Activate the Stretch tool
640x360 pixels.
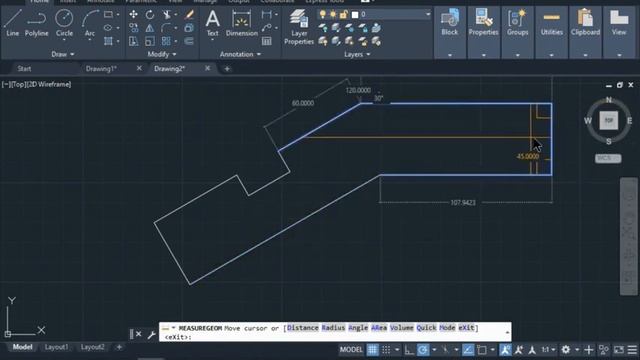(133, 41)
